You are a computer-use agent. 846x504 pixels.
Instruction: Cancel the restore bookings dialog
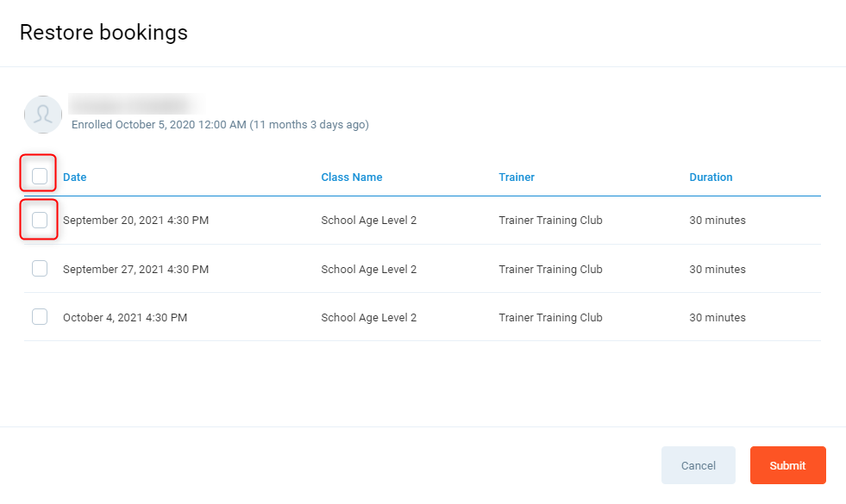(698, 465)
